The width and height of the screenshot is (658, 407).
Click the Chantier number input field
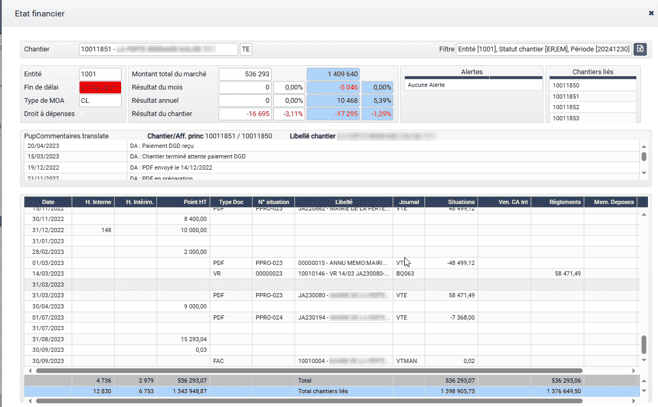coord(158,49)
